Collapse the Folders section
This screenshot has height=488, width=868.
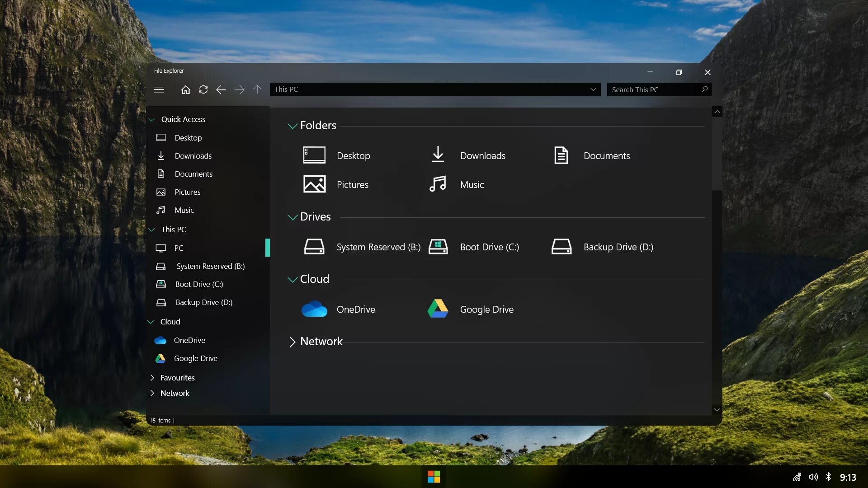(292, 126)
